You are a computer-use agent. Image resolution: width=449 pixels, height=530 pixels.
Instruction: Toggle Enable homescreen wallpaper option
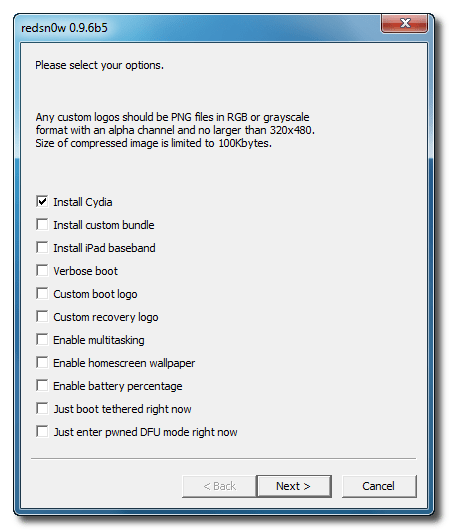click(x=42, y=362)
